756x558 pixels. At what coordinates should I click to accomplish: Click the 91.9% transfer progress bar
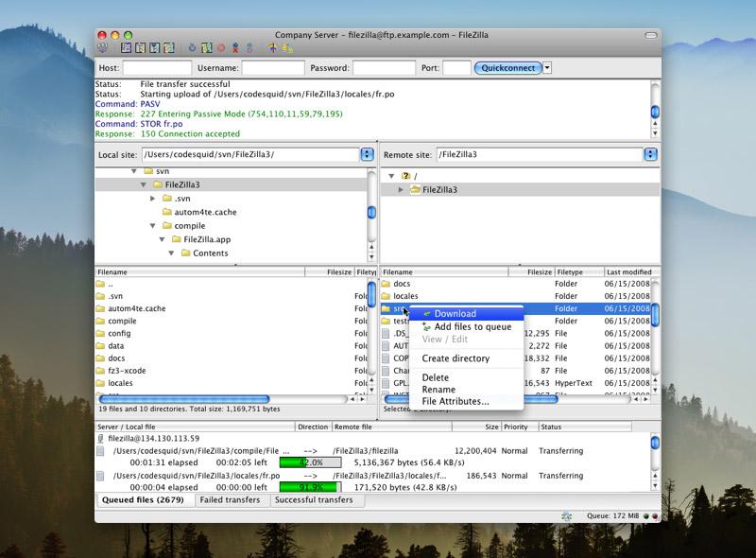pyautogui.click(x=311, y=487)
